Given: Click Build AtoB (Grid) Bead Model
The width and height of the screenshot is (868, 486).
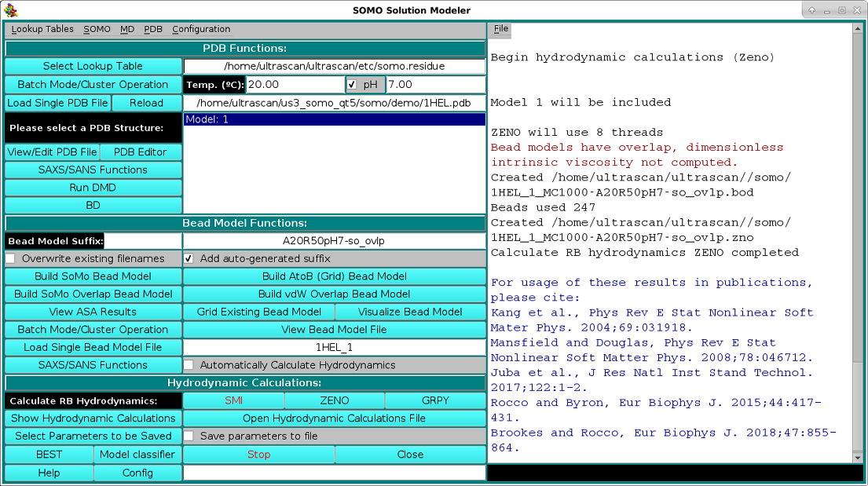Looking at the screenshot, I should [335, 276].
